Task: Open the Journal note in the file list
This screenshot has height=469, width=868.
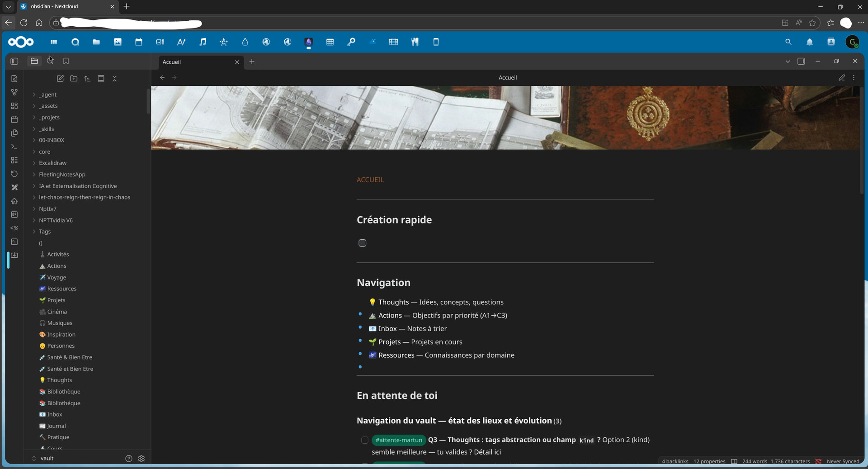Action: [x=57, y=426]
